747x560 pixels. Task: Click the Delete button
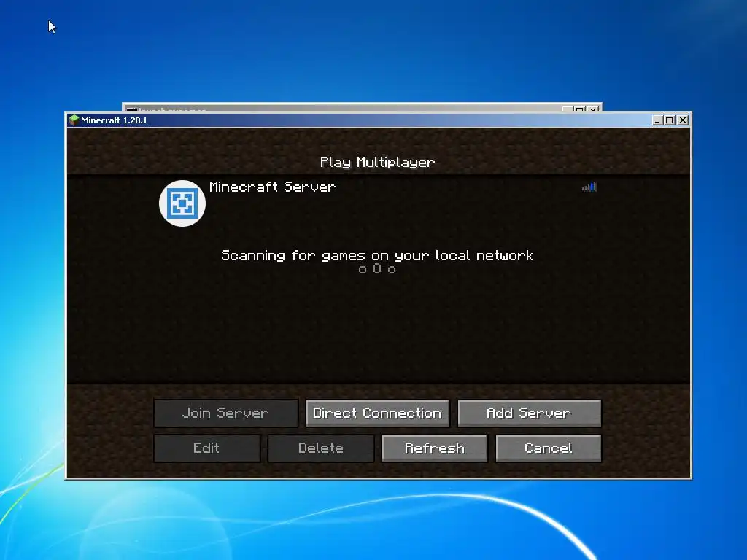click(321, 448)
